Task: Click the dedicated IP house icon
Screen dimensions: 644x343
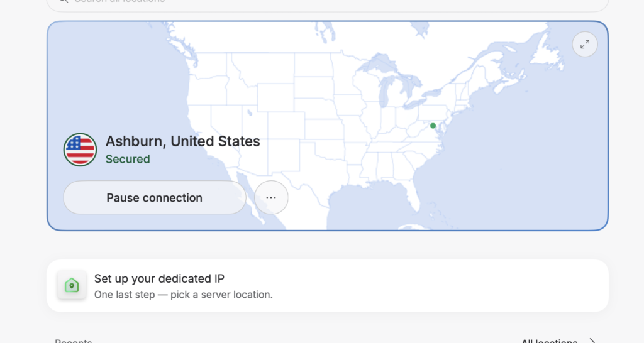Action: tap(72, 285)
